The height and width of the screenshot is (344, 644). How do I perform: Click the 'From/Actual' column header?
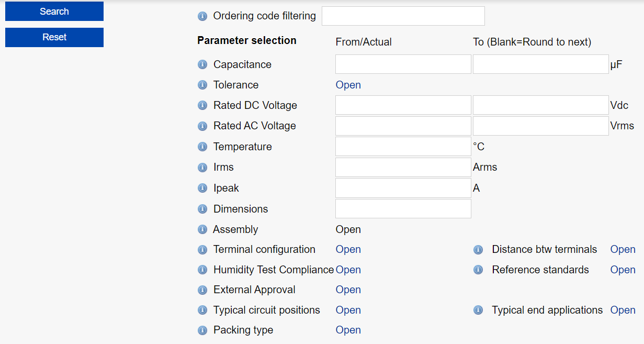(x=364, y=42)
